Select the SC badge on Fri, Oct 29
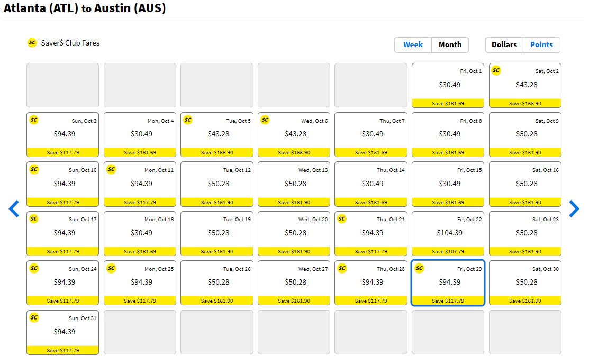The width and height of the screenshot is (589, 364). [x=419, y=268]
